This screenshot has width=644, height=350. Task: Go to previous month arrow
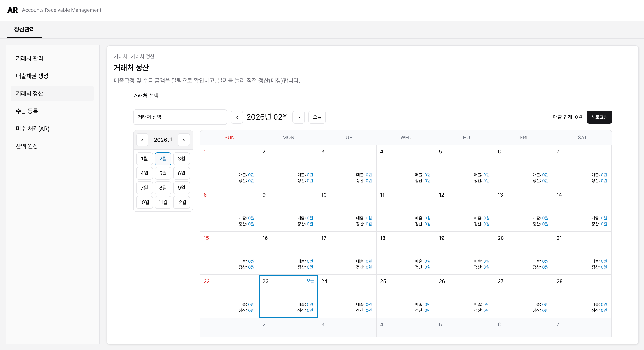(x=236, y=117)
